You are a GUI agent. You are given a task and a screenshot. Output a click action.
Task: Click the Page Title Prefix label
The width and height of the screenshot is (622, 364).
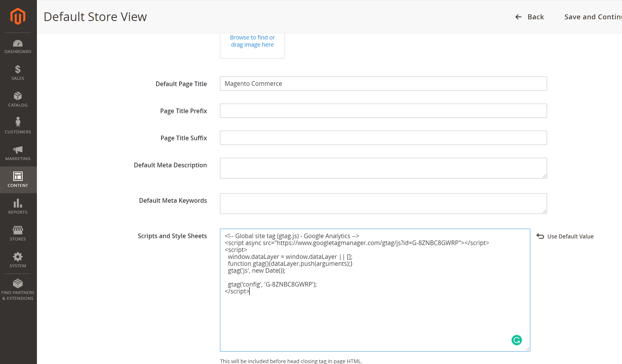pyautogui.click(x=183, y=111)
